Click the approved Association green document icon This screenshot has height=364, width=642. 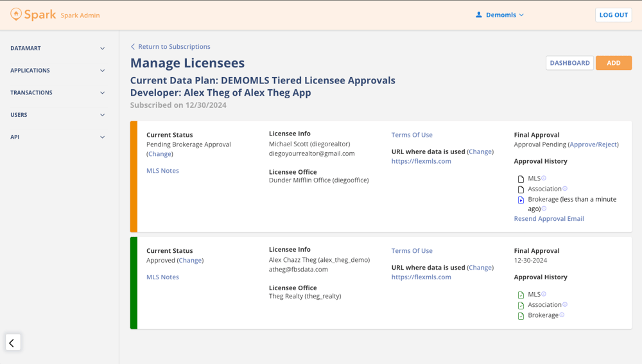(x=521, y=305)
